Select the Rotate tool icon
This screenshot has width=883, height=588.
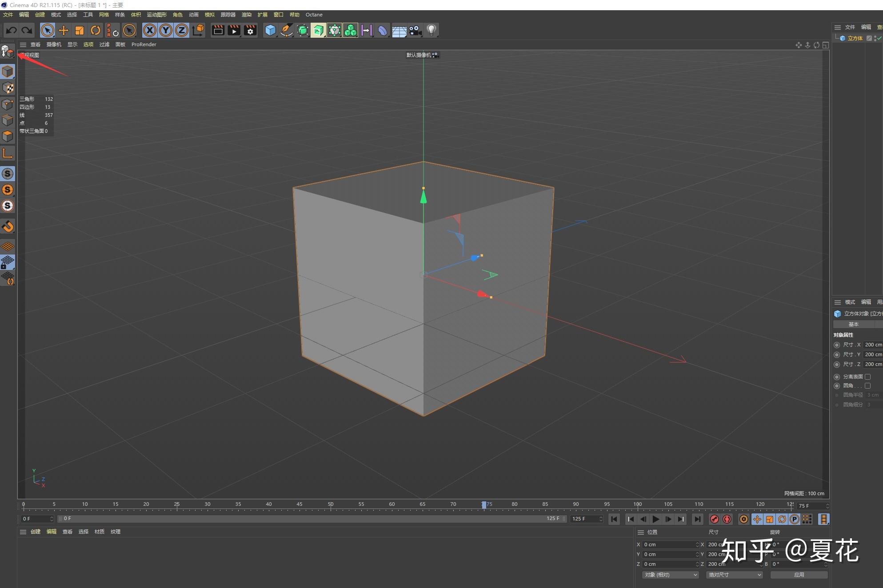tap(96, 30)
